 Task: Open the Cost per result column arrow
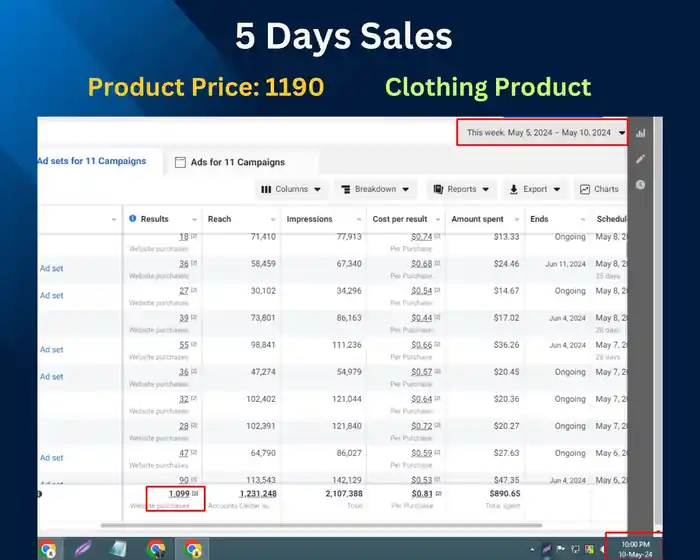point(438,219)
